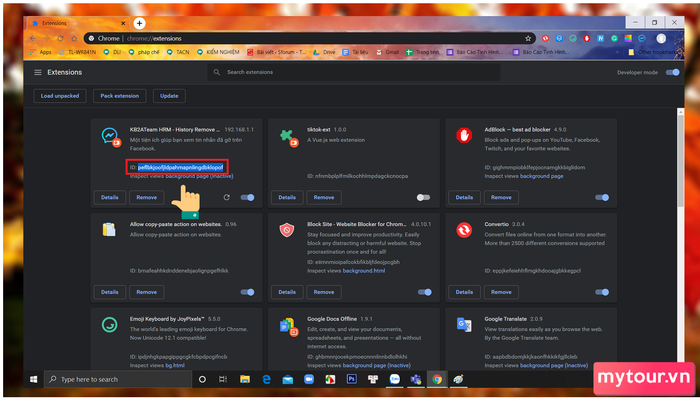Image resolution: width=700 pixels, height=402 pixels.
Task: Open the Mail app from the taskbar
Action: (x=288, y=379)
